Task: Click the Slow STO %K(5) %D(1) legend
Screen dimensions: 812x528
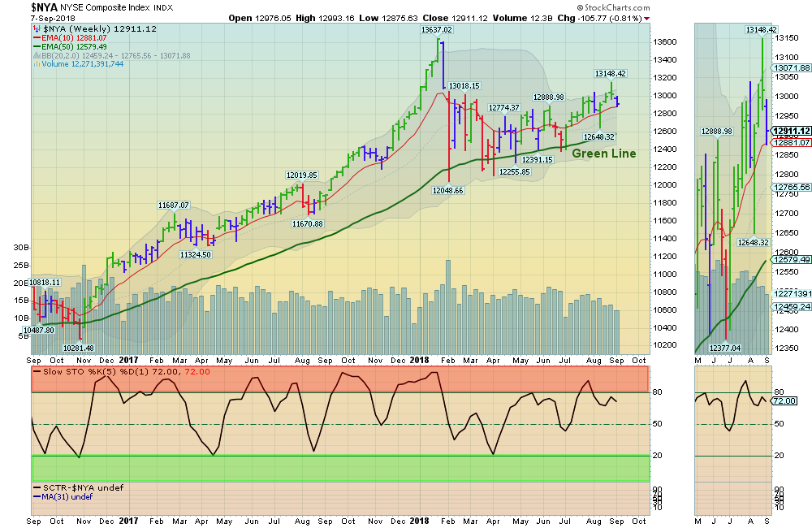Action: [x=122, y=371]
